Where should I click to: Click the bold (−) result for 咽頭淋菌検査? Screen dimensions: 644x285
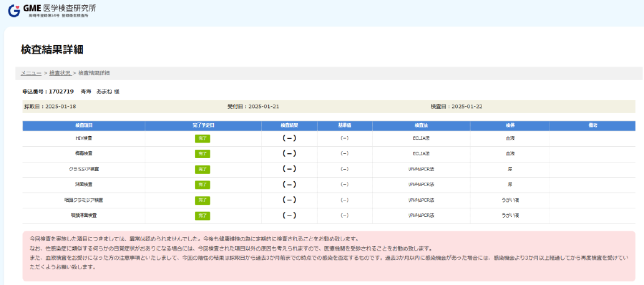[x=289, y=215]
